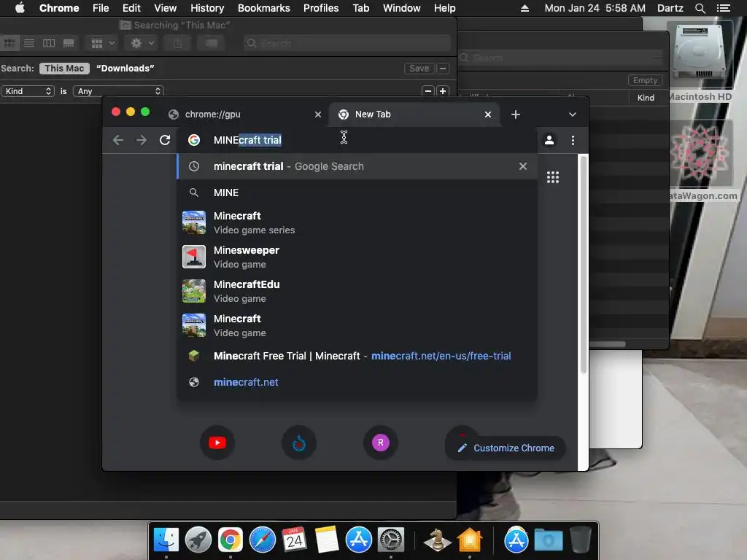
Task: Select the "Downloads" search scope in Finder
Action: click(x=125, y=68)
